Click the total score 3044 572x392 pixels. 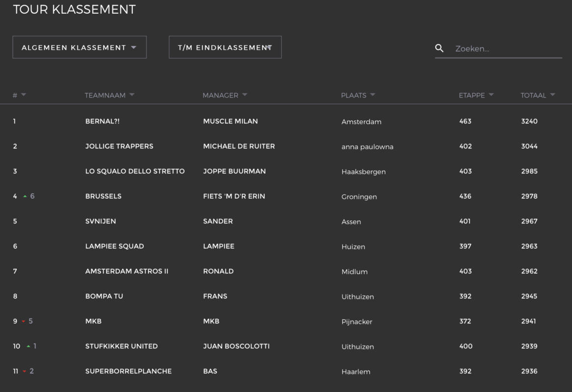click(x=529, y=146)
